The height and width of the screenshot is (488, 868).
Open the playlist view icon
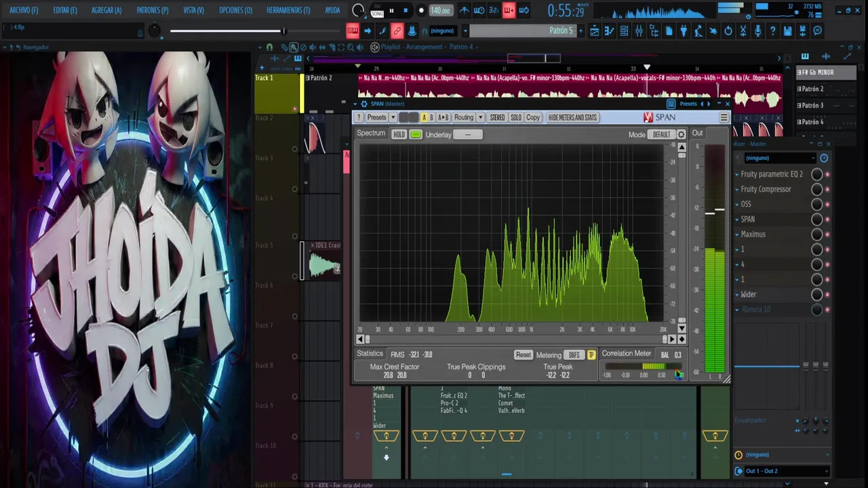[x=594, y=30]
